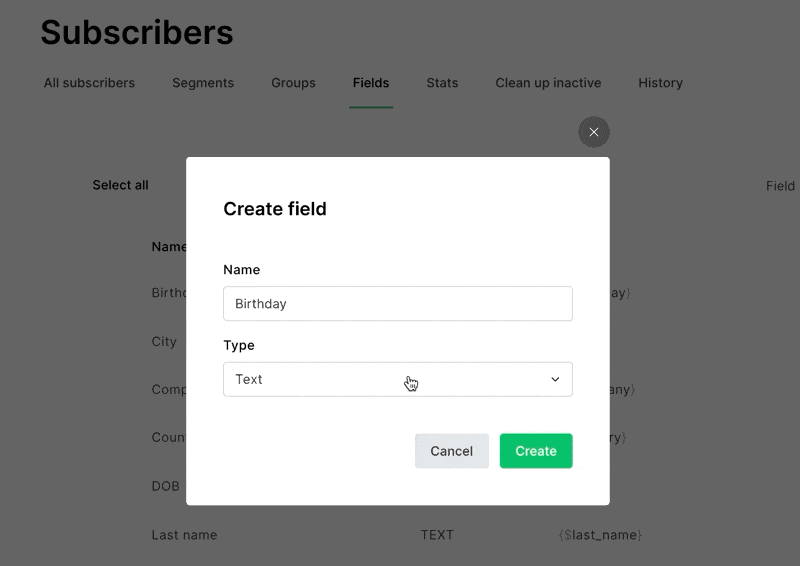
Task: Close the Create field dialog with X
Action: pos(593,132)
